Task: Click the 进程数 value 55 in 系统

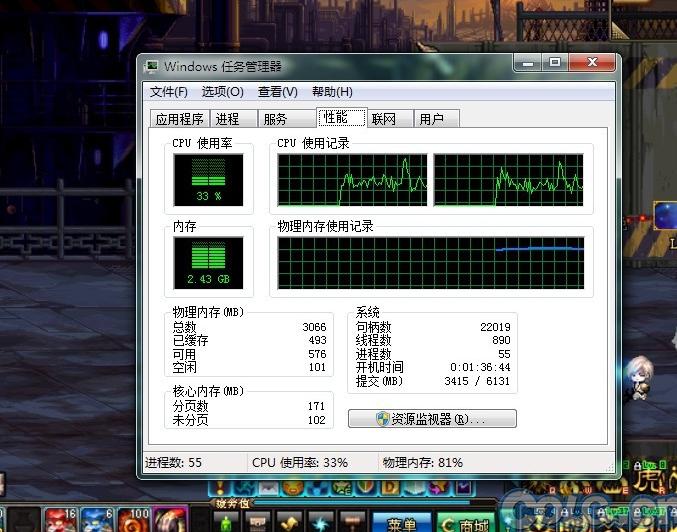Action: click(x=504, y=354)
